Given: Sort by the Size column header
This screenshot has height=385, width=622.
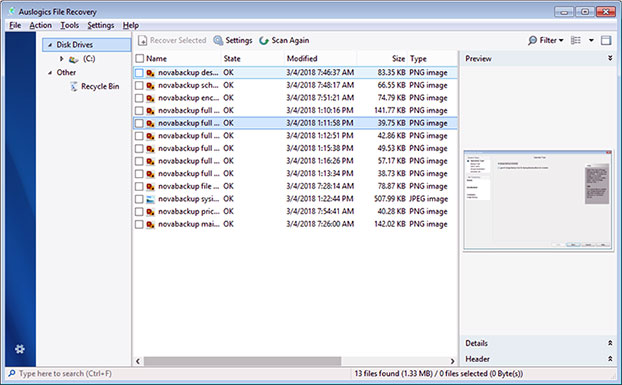Looking at the screenshot, I should 398,59.
